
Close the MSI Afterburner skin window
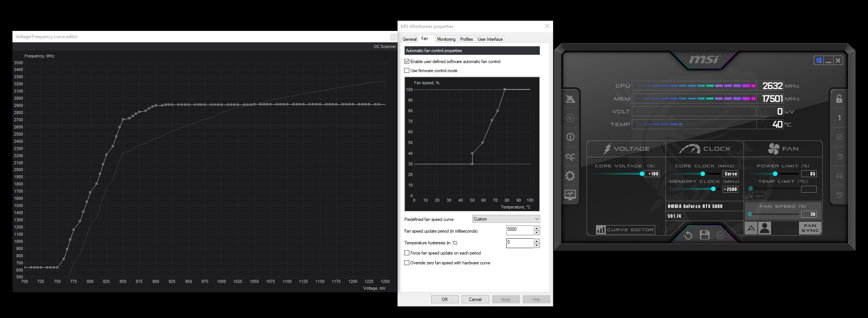838,60
